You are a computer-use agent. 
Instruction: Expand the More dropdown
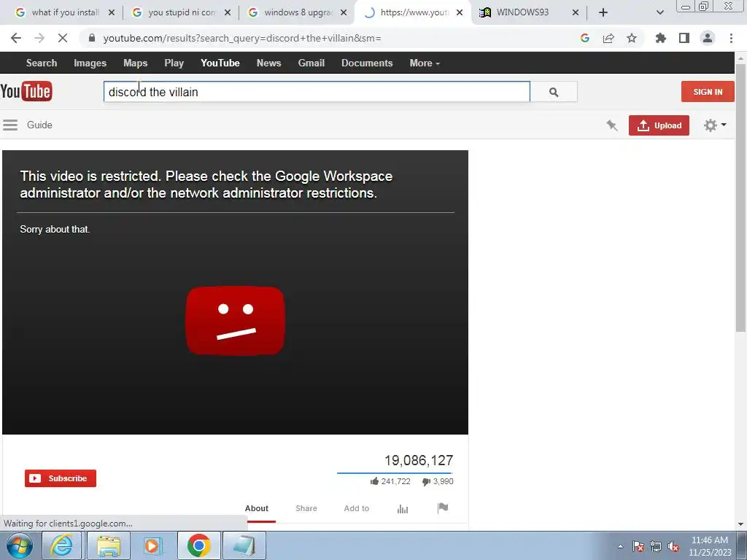pyautogui.click(x=425, y=63)
